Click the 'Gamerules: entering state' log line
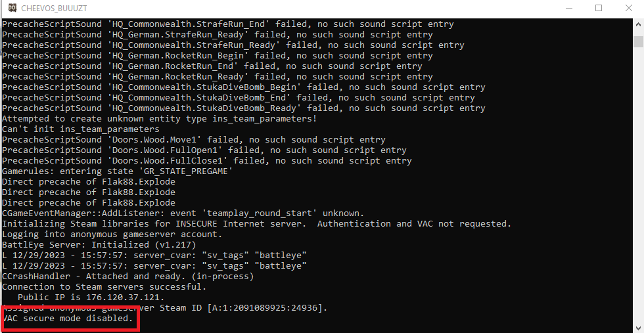 pyautogui.click(x=118, y=171)
